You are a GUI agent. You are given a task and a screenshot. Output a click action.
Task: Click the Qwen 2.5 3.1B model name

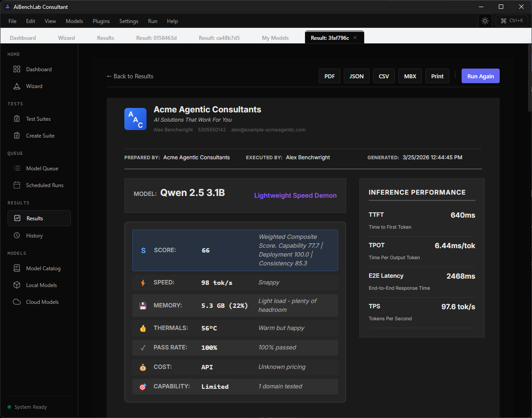[193, 193]
